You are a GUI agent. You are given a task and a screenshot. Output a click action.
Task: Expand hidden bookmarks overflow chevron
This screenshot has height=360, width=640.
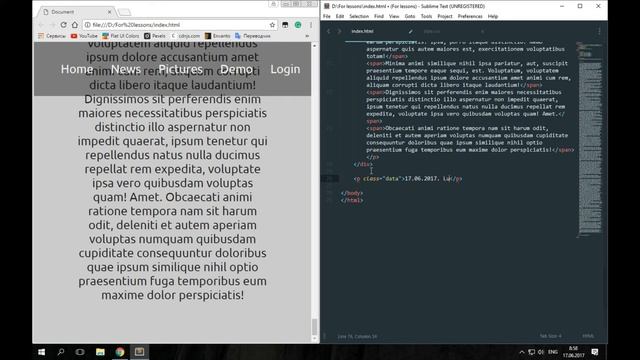pyautogui.click(x=307, y=36)
